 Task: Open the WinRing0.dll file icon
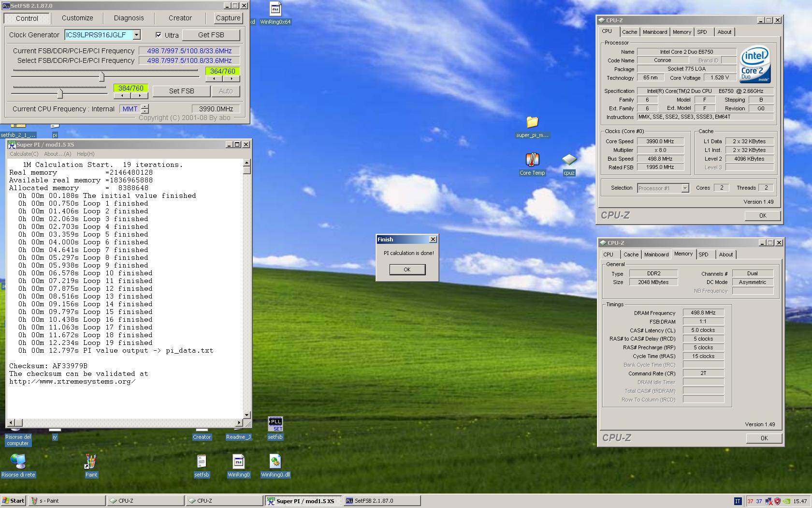point(275,466)
